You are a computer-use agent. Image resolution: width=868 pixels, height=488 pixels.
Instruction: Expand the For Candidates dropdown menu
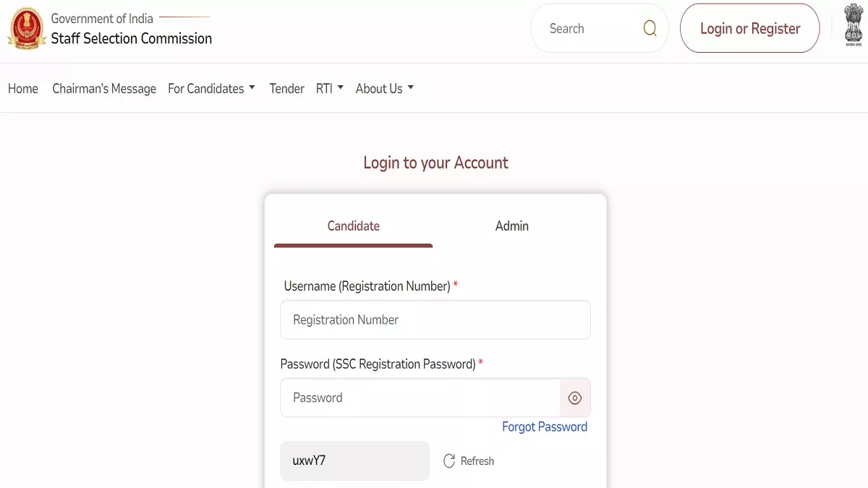click(x=211, y=88)
